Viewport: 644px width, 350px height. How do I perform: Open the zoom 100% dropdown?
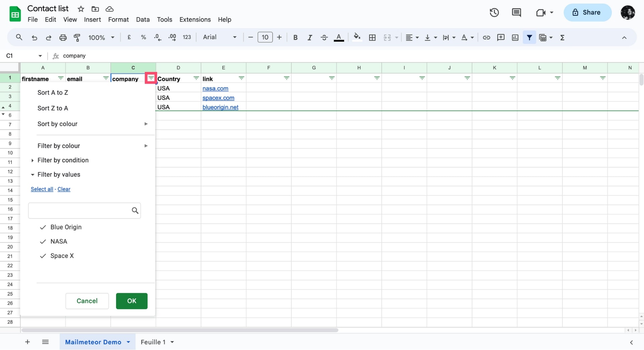pos(101,37)
